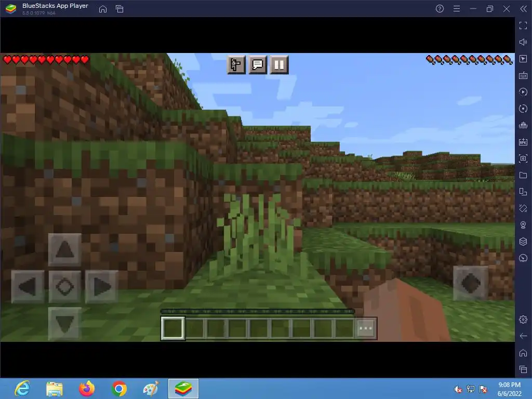Open the Minecraft emote button

click(236, 64)
